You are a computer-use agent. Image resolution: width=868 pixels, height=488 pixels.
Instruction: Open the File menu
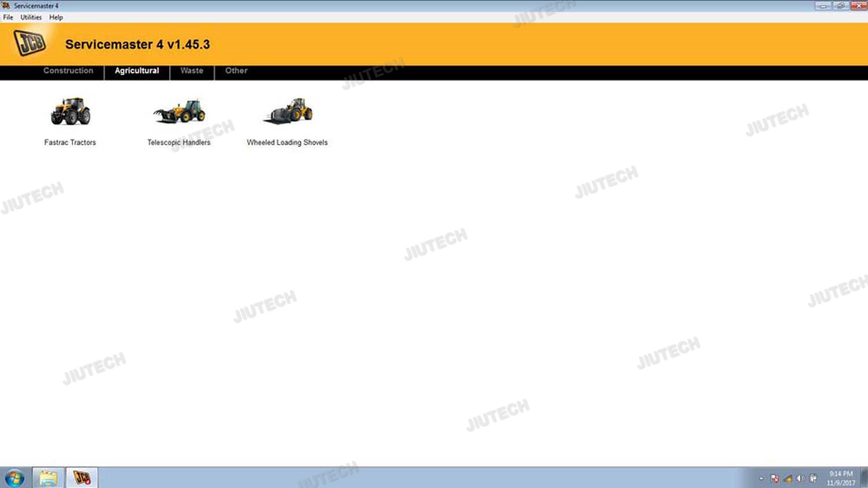pyautogui.click(x=8, y=17)
